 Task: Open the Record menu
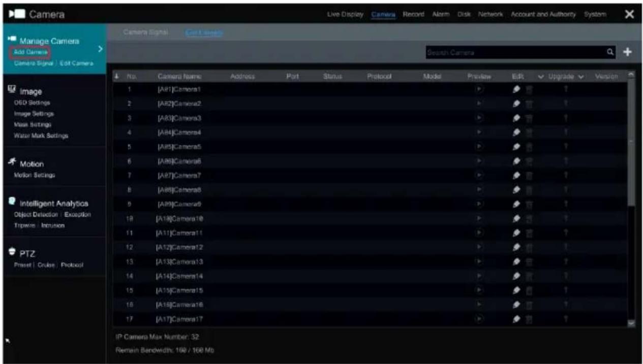413,14
